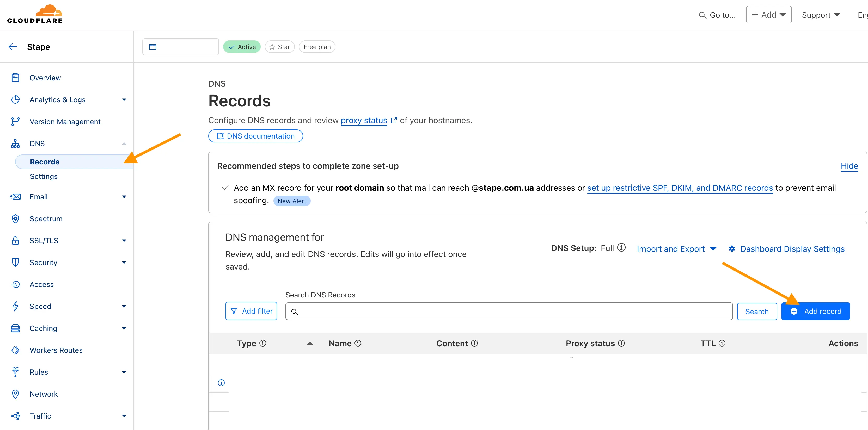This screenshot has height=430, width=868.
Task: Expand the Rules menu arrow
Action: click(124, 372)
